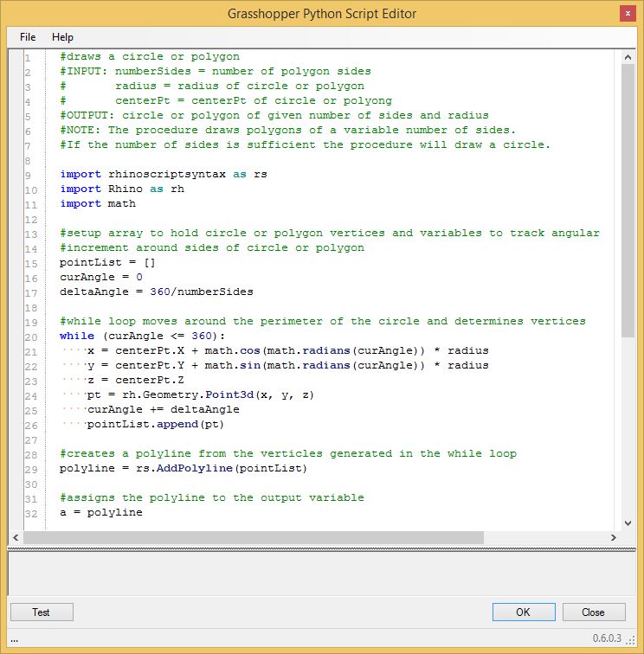Click 'curAngle += deltaAngle' line
644x654 pixels.
tap(164, 409)
